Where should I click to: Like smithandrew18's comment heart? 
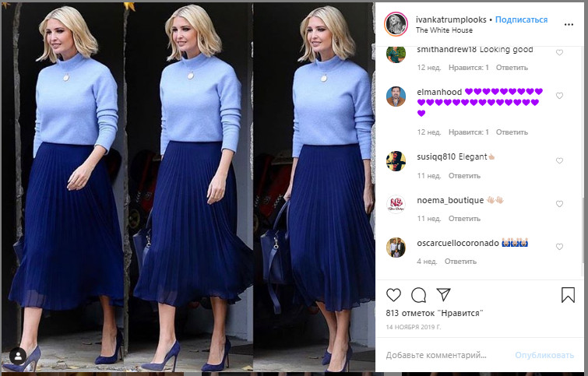(x=559, y=52)
